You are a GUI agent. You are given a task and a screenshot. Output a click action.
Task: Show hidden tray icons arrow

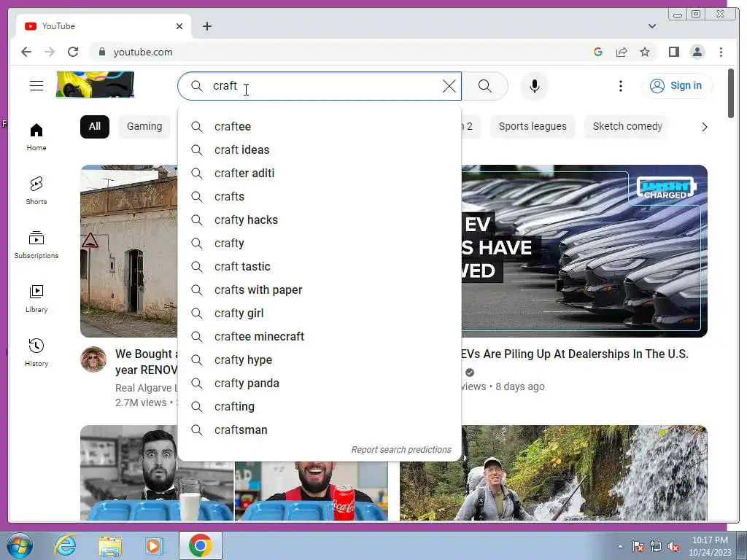(x=620, y=546)
